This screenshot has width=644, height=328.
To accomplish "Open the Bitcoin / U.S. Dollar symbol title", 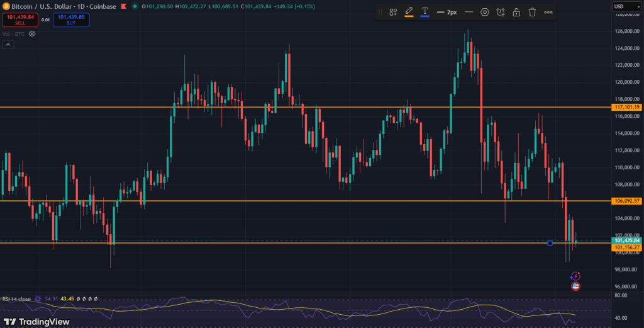I will coord(64,6).
